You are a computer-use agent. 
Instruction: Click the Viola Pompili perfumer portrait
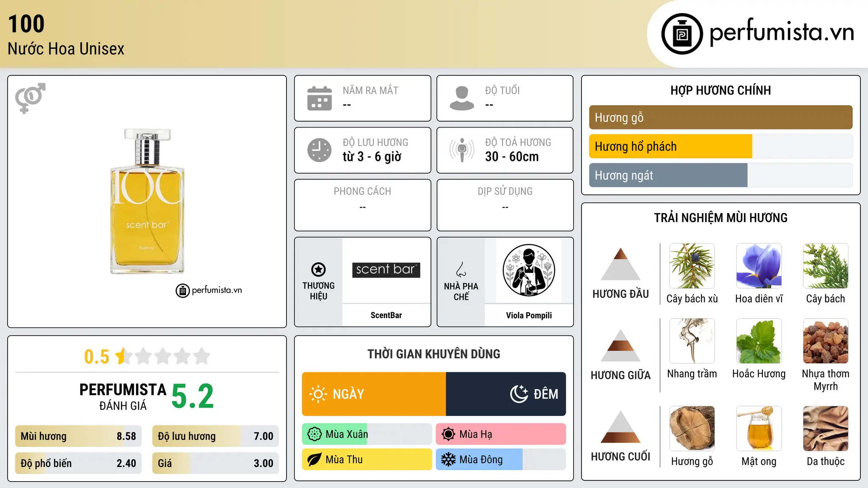pyautogui.click(x=529, y=270)
